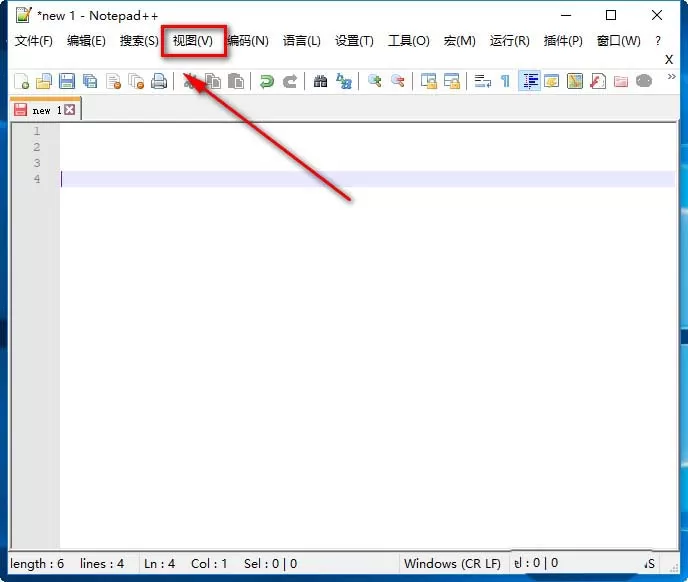Click the Record macro icon
688x582 pixels.
[x=644, y=82]
